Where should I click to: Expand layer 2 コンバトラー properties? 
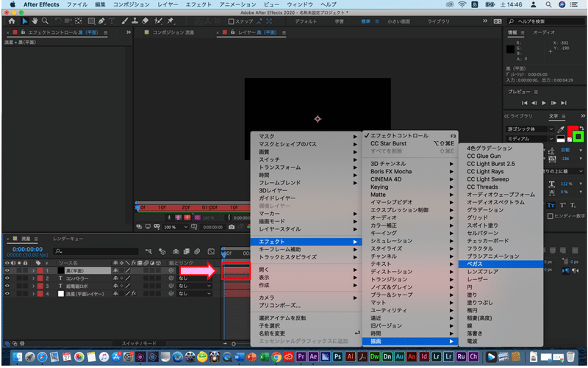pyautogui.click(x=33, y=278)
